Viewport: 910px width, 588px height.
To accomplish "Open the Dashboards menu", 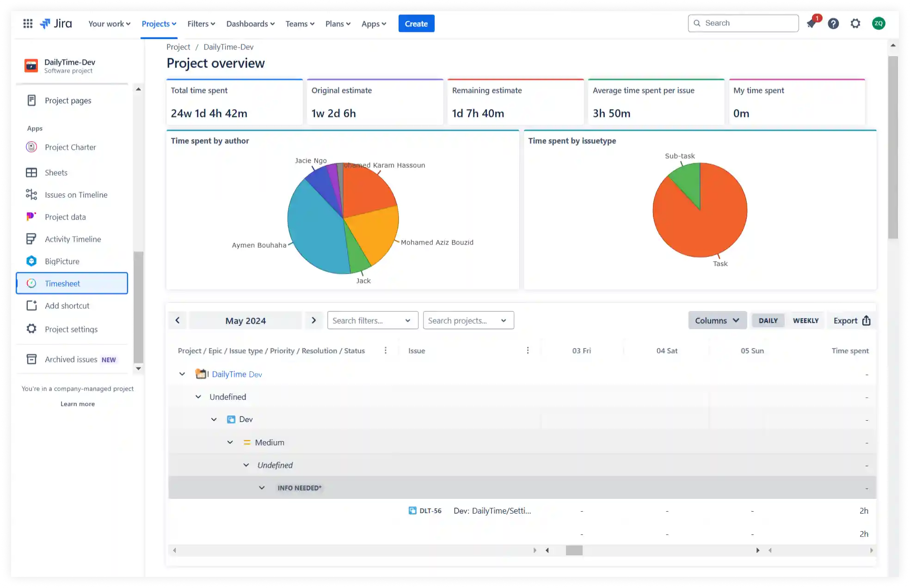I will [250, 24].
